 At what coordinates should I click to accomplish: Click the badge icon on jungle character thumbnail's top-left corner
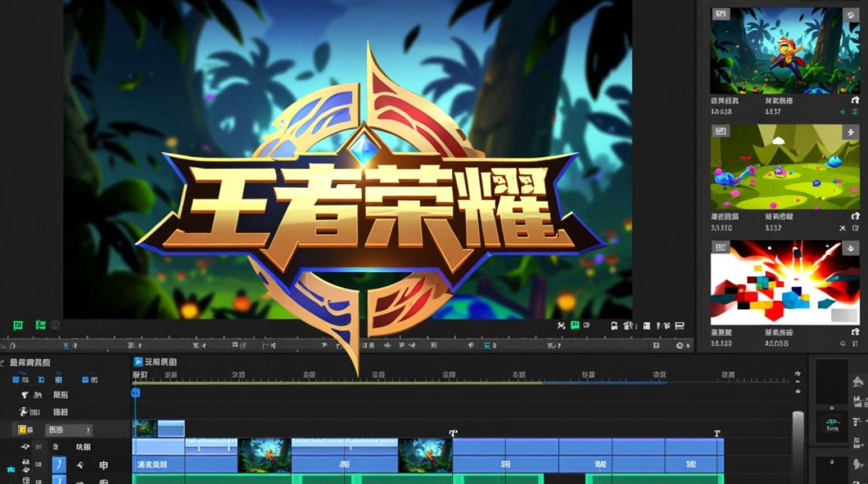(720, 14)
